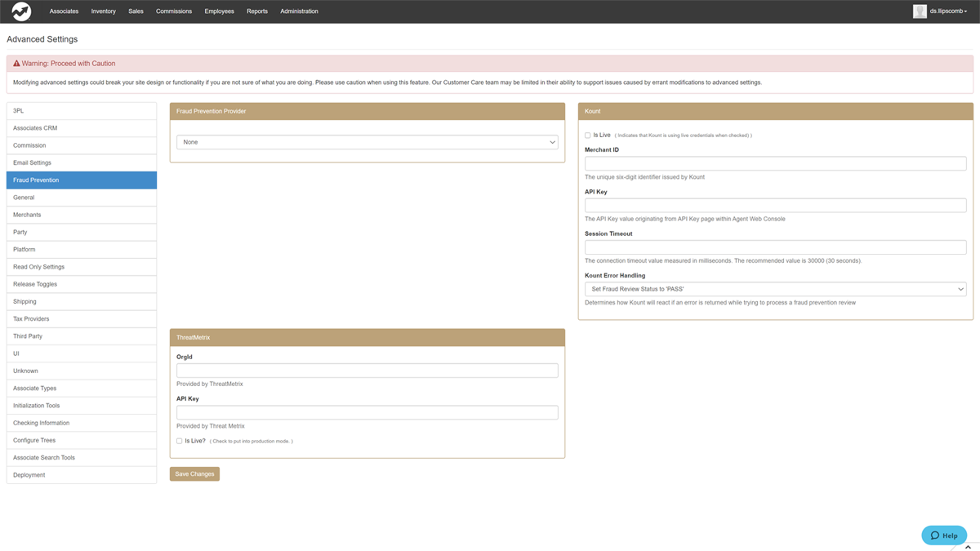Click the scroll-to-top chevron at bottom right
Screen dimensions: 980x551
point(968,547)
